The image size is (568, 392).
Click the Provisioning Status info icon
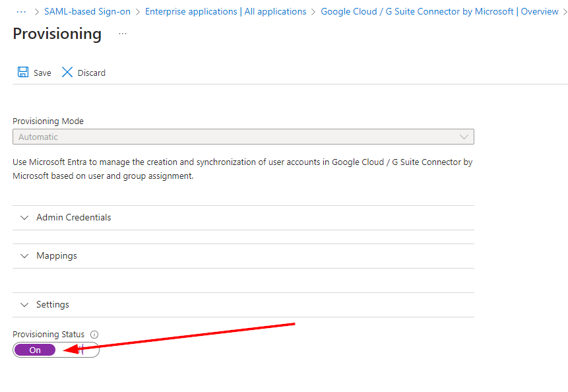pyautogui.click(x=94, y=335)
